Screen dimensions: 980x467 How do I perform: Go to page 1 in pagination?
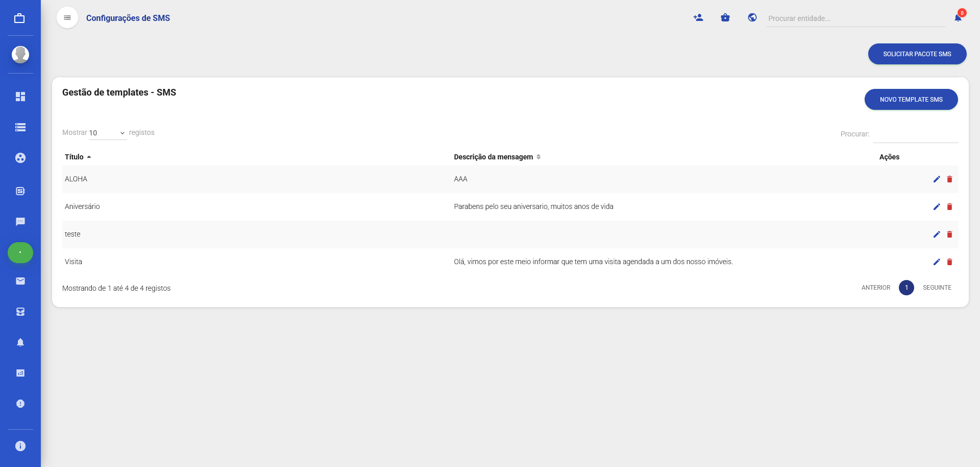[906, 288]
